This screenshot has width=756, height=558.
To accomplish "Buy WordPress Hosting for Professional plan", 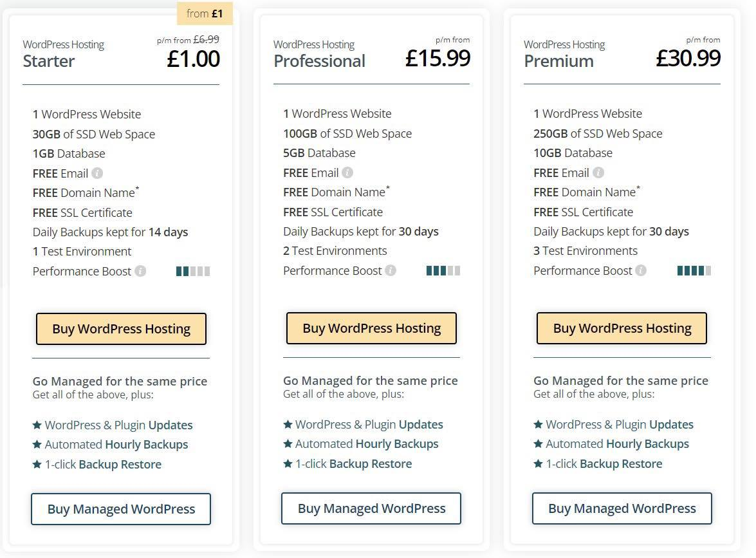I will pos(371,328).
